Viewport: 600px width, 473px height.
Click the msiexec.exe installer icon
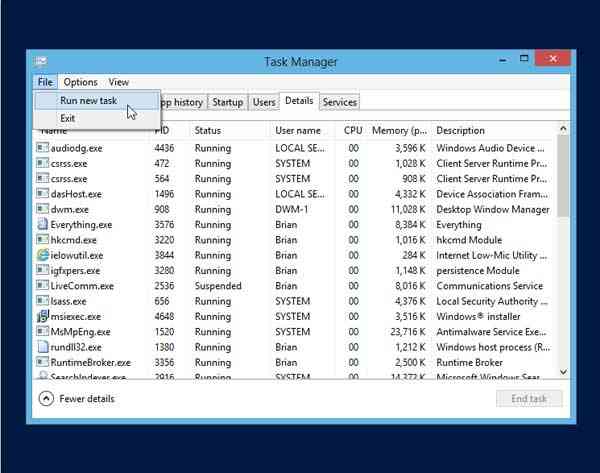point(42,317)
